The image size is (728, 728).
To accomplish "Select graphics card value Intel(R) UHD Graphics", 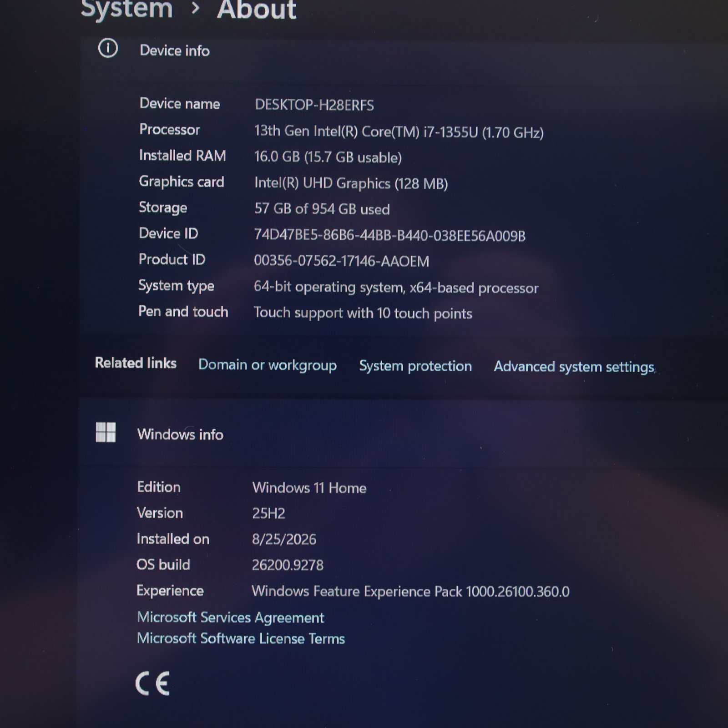I will (351, 183).
